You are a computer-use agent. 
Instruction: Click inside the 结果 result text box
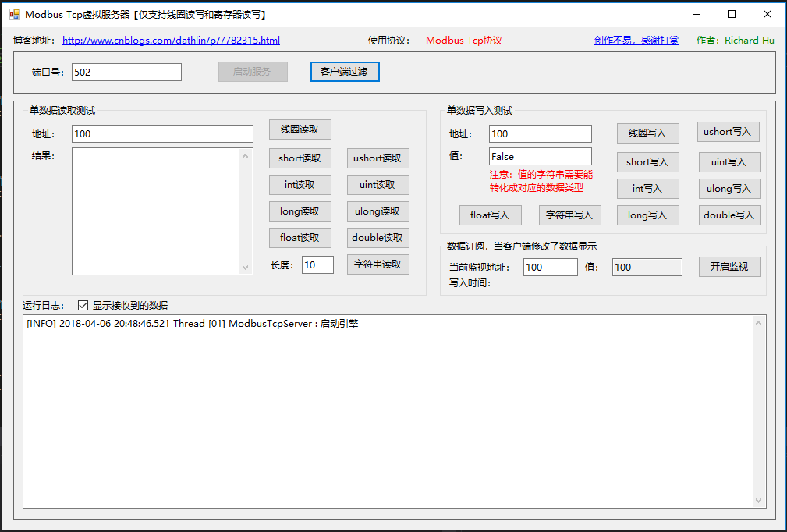coord(157,211)
